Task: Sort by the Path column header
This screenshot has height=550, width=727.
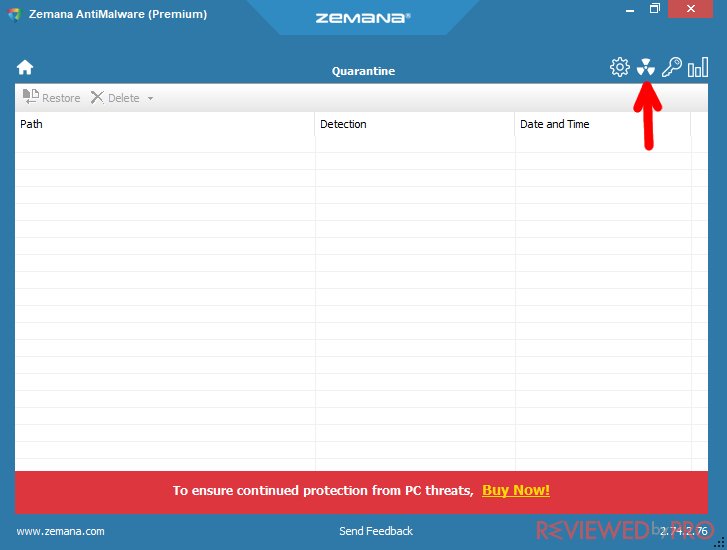Action: (x=165, y=124)
